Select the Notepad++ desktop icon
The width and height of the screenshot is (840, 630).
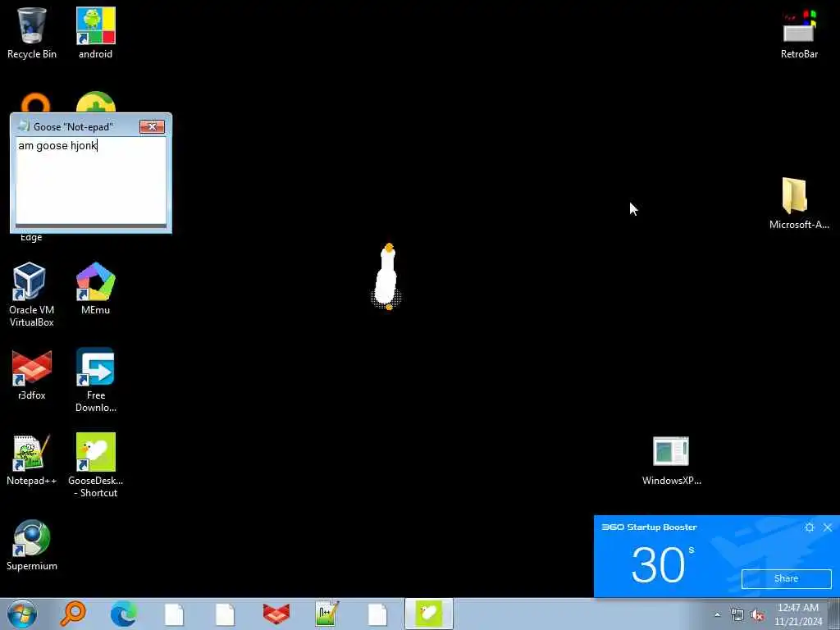pyautogui.click(x=32, y=459)
